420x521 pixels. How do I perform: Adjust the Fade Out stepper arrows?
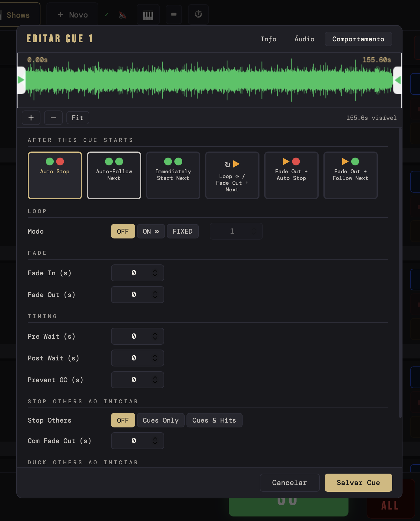tap(155, 295)
